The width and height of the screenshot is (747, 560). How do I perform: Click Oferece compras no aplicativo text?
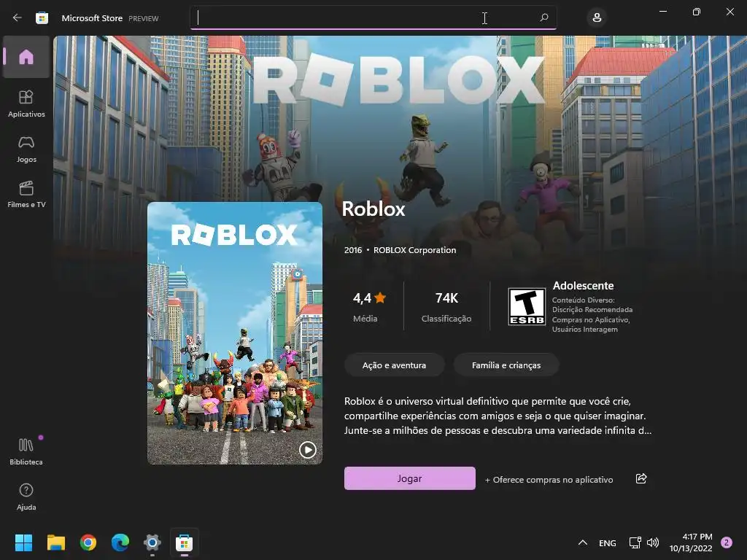click(x=549, y=480)
